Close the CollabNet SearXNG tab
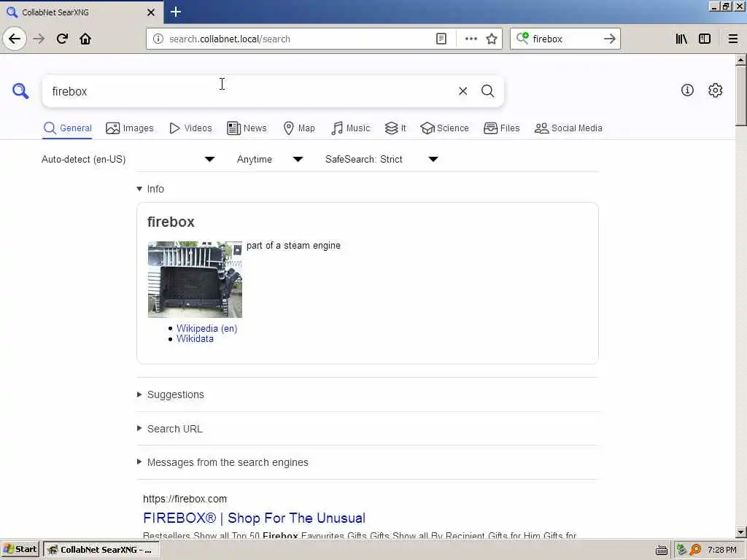The width and height of the screenshot is (747, 560). pos(150,12)
